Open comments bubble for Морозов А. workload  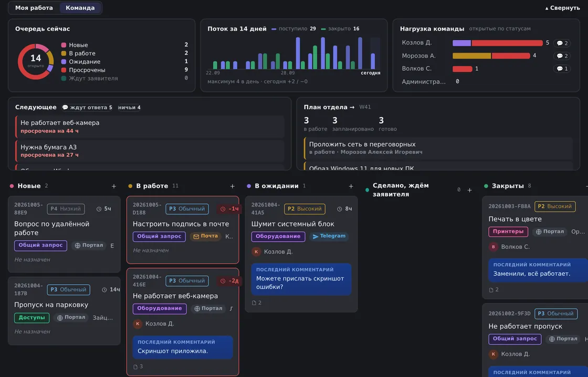[x=562, y=56]
